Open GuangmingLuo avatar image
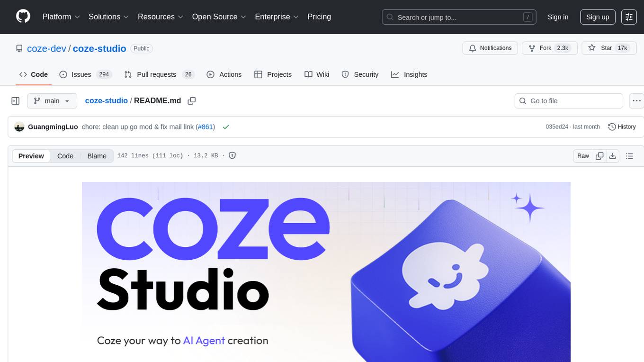 [19, 127]
